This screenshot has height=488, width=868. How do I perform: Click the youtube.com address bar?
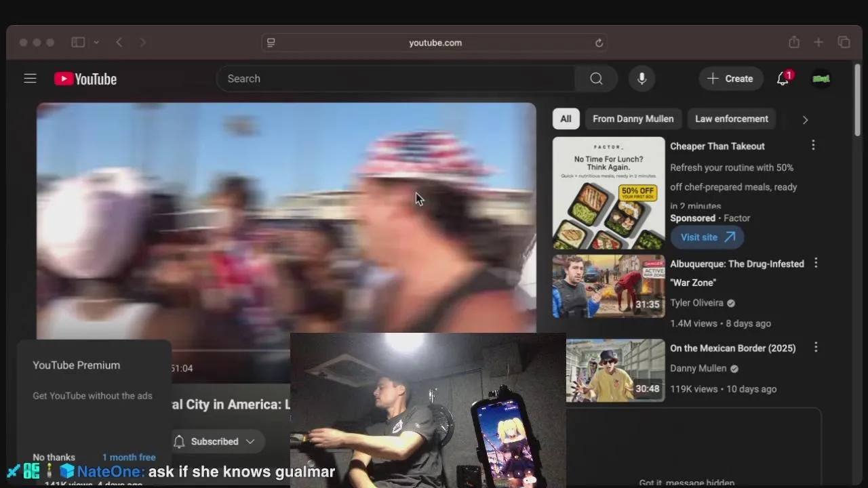(x=435, y=43)
